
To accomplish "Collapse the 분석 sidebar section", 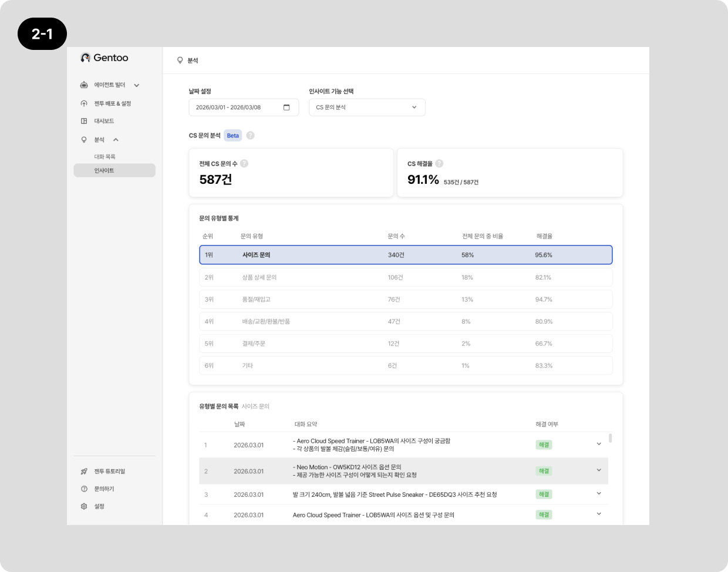I will [116, 140].
